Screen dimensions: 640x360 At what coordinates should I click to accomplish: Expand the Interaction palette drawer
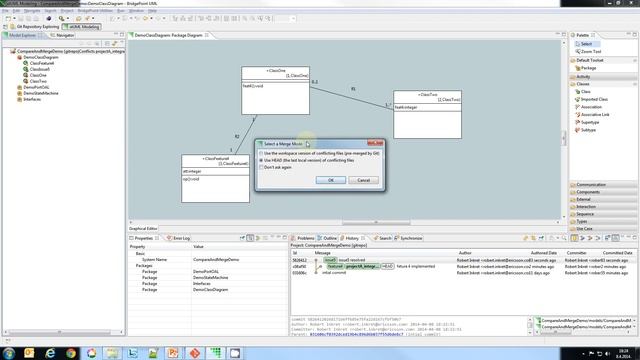[603, 207]
